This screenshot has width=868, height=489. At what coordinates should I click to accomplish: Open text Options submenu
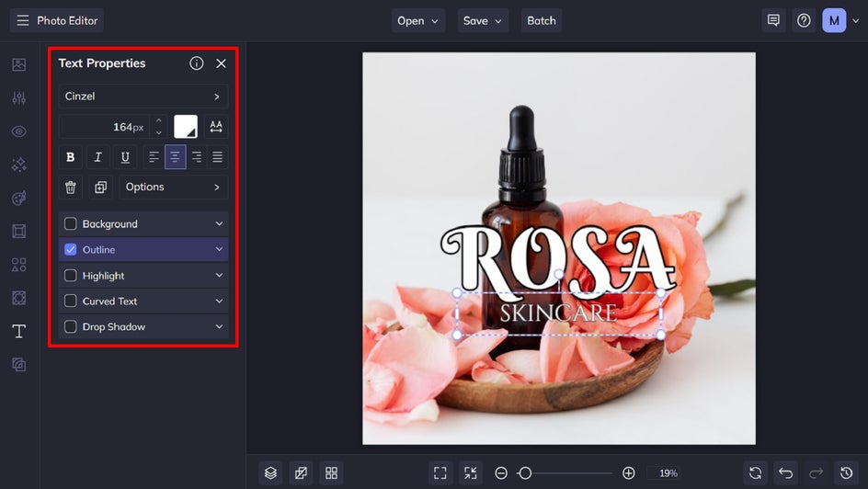pyautogui.click(x=173, y=187)
